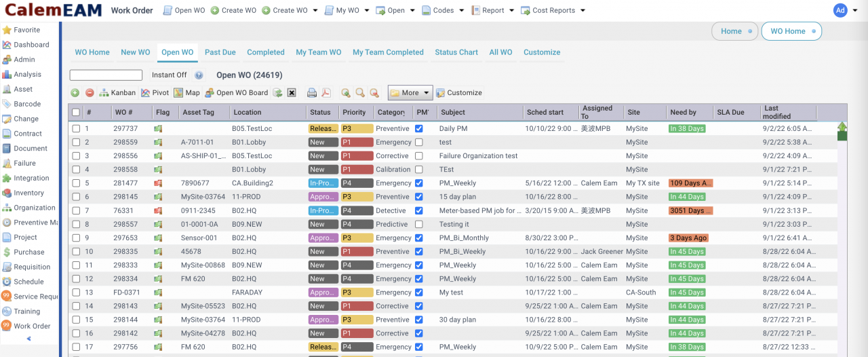
Task: Click the green arrows export icon in toolbar
Action: click(x=277, y=93)
